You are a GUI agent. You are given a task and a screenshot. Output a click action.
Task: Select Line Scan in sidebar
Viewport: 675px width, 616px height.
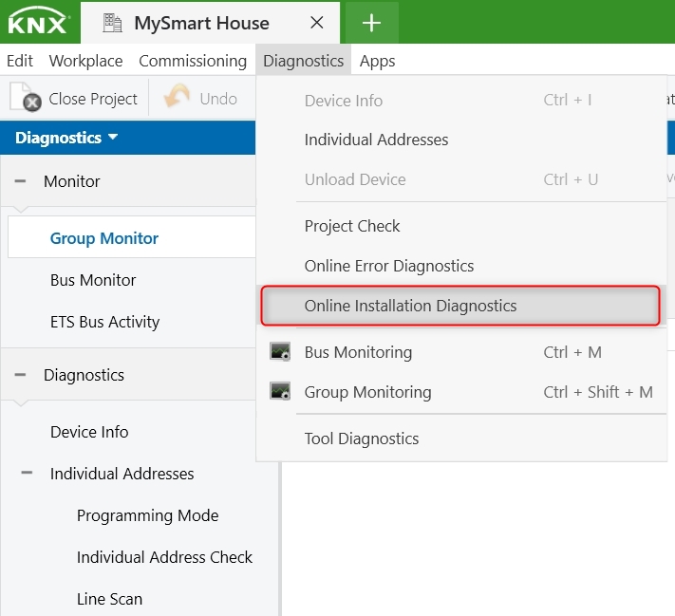click(109, 599)
